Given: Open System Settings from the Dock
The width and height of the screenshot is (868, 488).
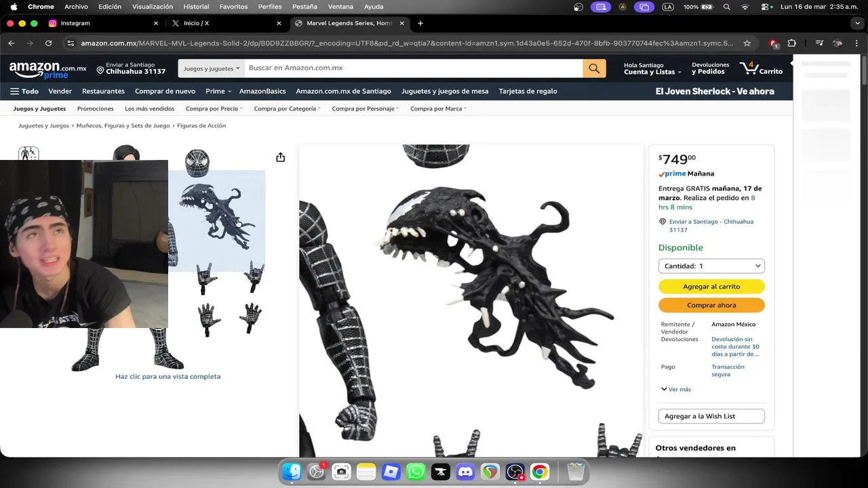Looking at the screenshot, I should (317, 472).
